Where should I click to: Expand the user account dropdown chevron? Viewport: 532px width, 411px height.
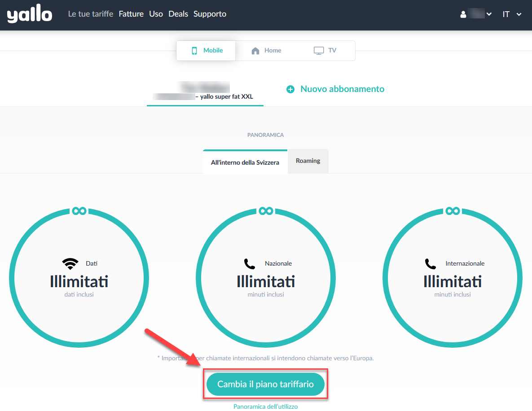click(x=489, y=14)
